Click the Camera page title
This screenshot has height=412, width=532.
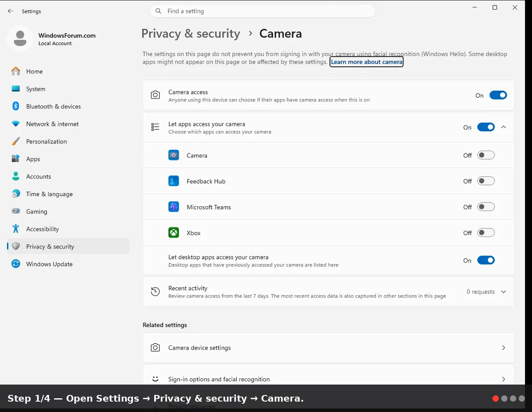[x=281, y=34]
